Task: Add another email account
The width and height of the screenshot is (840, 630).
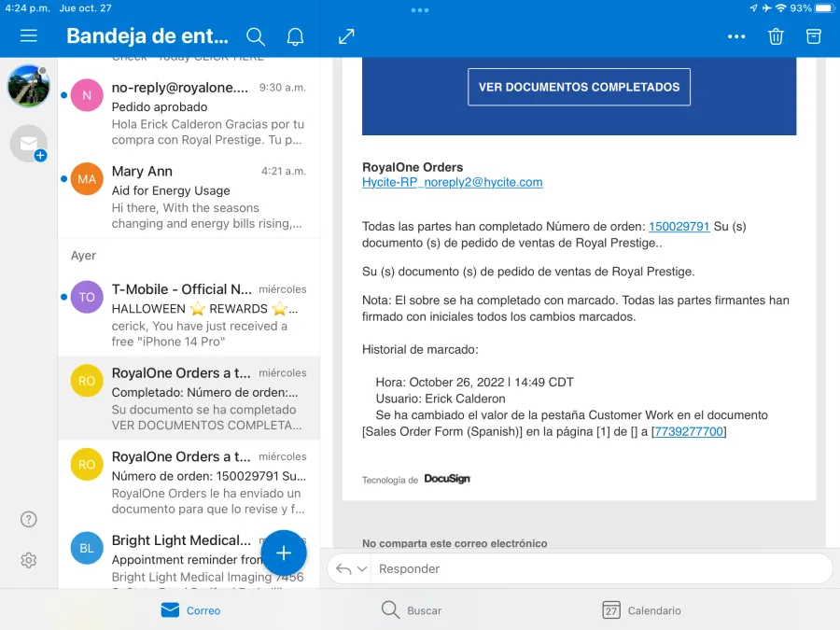Action: coord(29,144)
